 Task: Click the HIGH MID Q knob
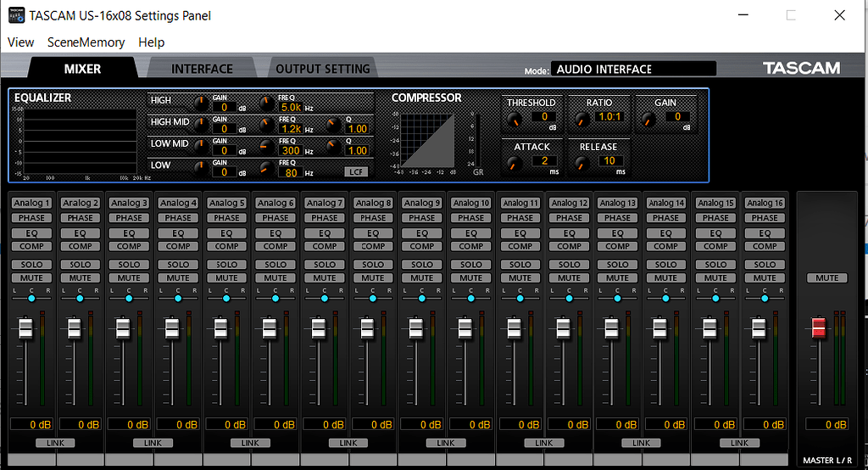(333, 125)
